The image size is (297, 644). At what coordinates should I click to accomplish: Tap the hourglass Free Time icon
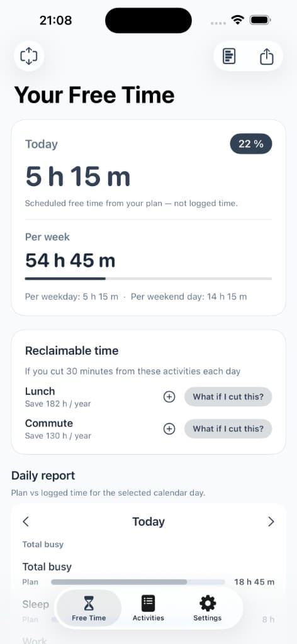89,603
